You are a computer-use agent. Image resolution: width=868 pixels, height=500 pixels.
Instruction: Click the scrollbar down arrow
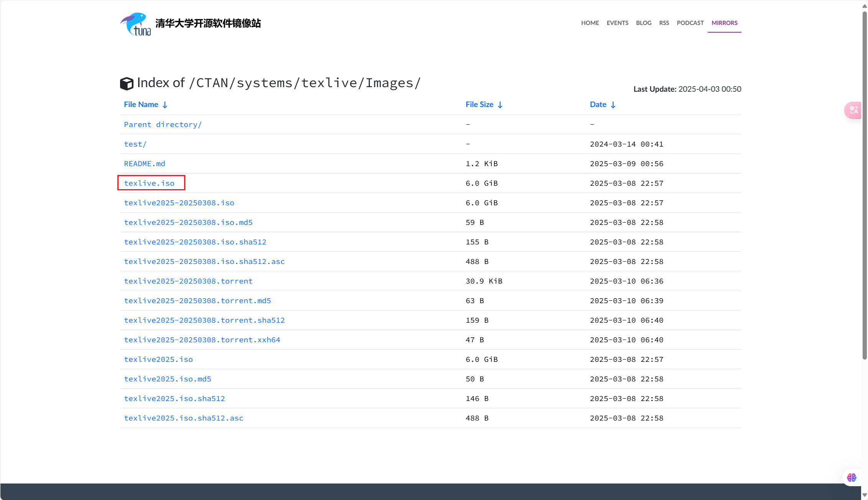coord(865,495)
